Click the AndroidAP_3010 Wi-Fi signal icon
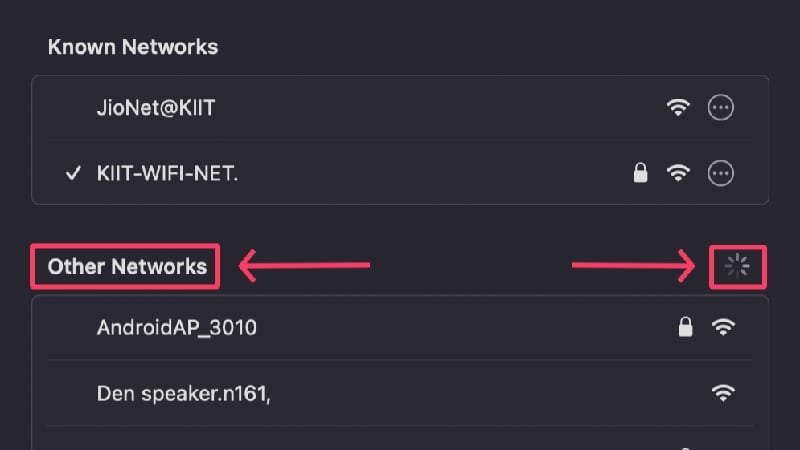The height and width of the screenshot is (450, 800). pyautogui.click(x=723, y=326)
